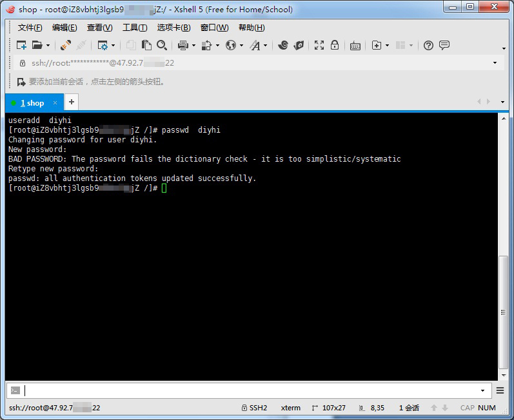Click the New tab plus-page icon
514x420 pixels.
click(x=377, y=45)
